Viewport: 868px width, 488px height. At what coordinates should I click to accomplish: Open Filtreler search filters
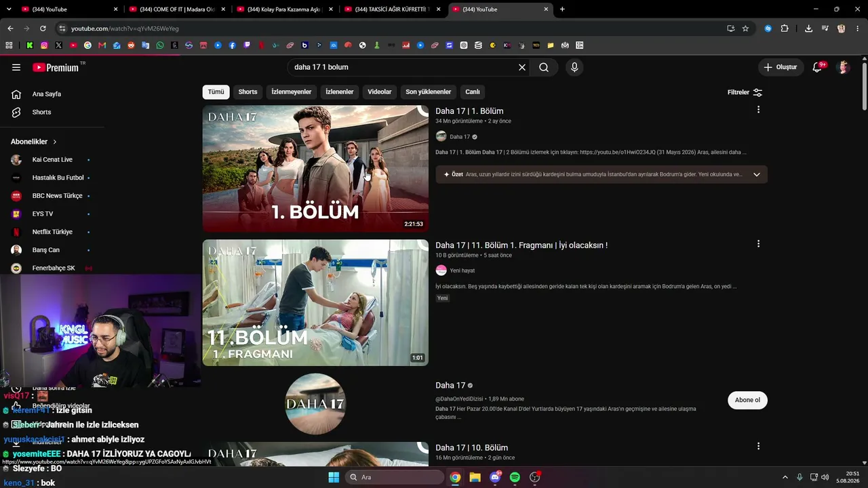[x=745, y=92]
